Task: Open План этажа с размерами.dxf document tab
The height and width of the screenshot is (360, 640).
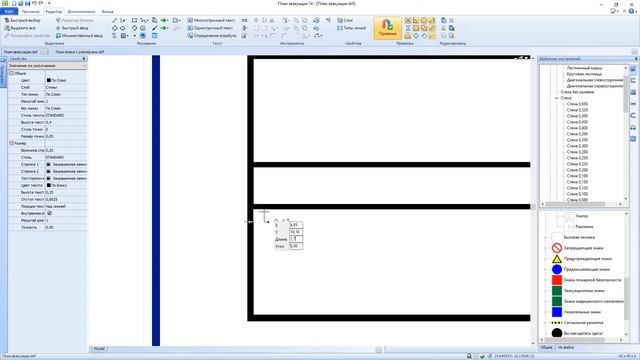Action: click(x=80, y=52)
